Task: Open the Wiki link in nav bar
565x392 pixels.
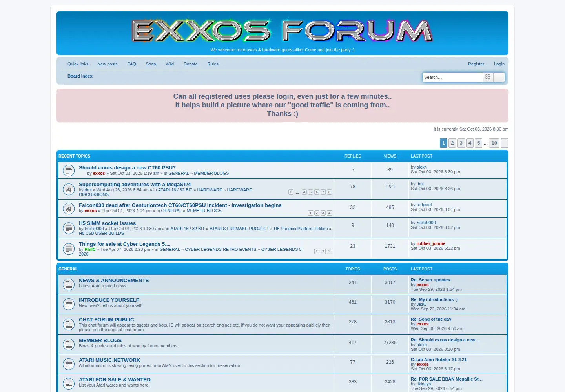Action: click(169, 64)
